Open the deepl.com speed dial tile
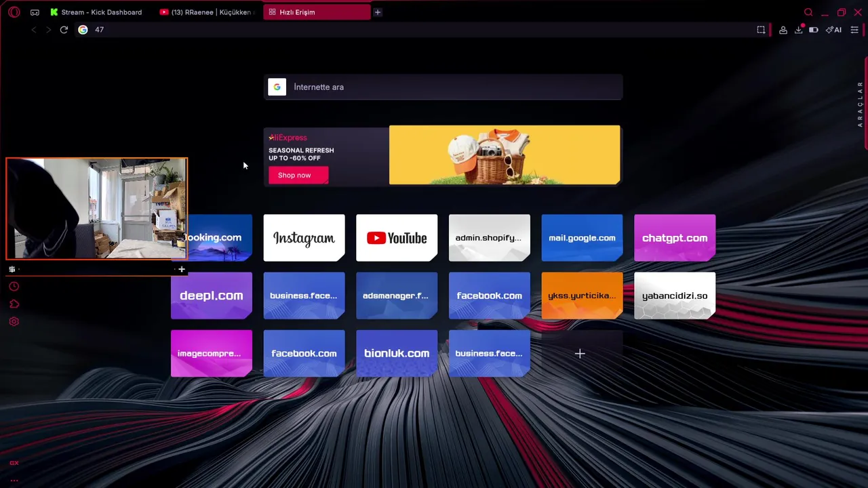Screen dimensions: 868x488 (212, 296)
